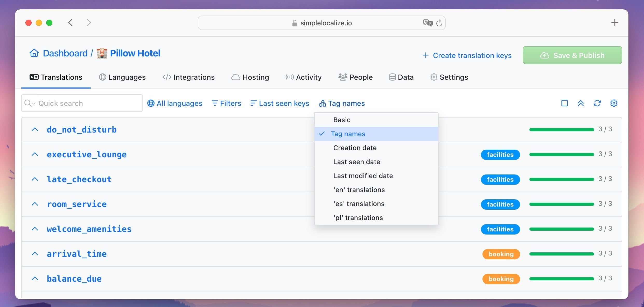Open the Integrations tab
644x307 pixels.
tap(188, 77)
